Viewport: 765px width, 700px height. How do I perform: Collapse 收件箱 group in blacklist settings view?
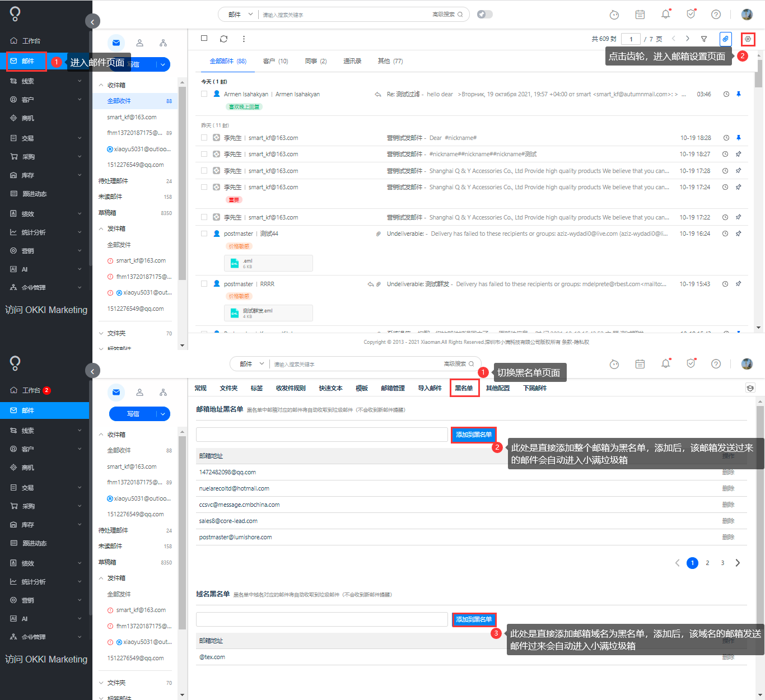pyautogui.click(x=101, y=435)
